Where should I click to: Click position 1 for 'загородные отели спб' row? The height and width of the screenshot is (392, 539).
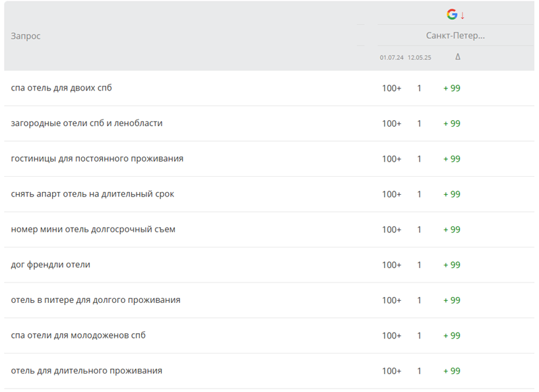tap(419, 123)
